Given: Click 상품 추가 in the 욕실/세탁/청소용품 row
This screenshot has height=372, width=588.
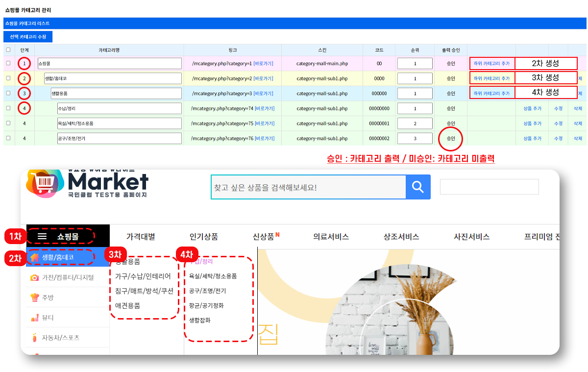Looking at the screenshot, I should 532,124.
